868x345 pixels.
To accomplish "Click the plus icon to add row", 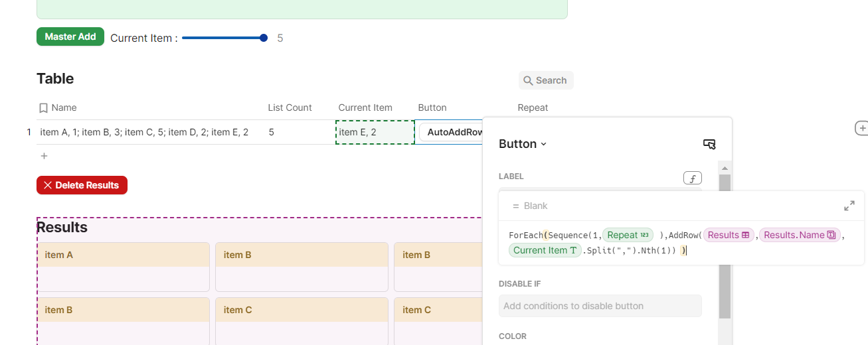I will (44, 156).
